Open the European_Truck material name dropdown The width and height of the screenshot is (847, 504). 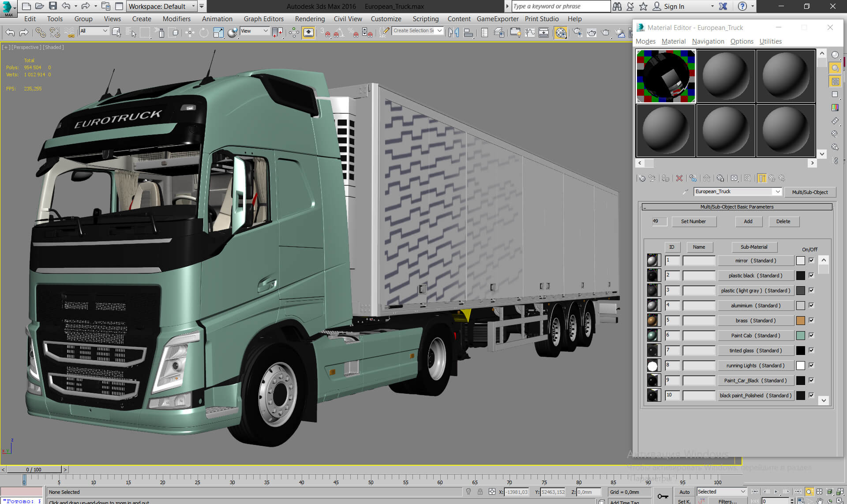(x=738, y=192)
